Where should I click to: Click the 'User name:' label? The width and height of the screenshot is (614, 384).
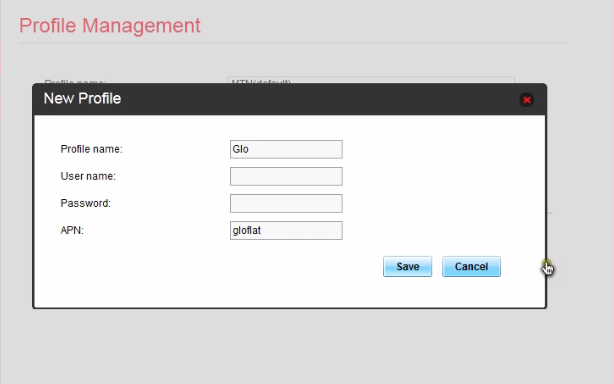pyautogui.click(x=88, y=176)
